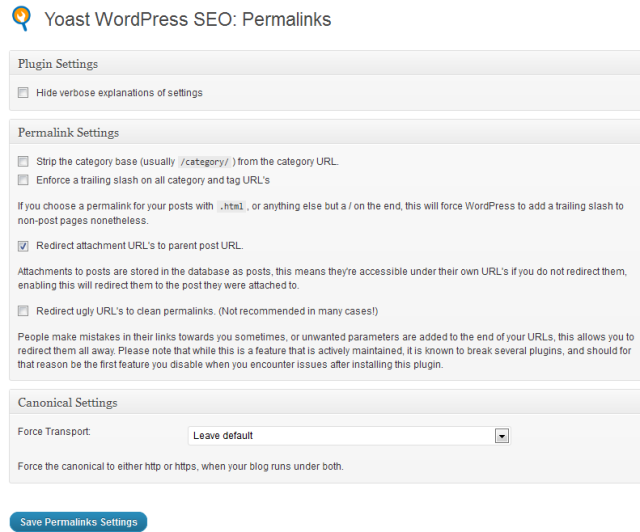Check the Strip the category base option
Viewport: 640px width, 532px height.
(x=23, y=161)
